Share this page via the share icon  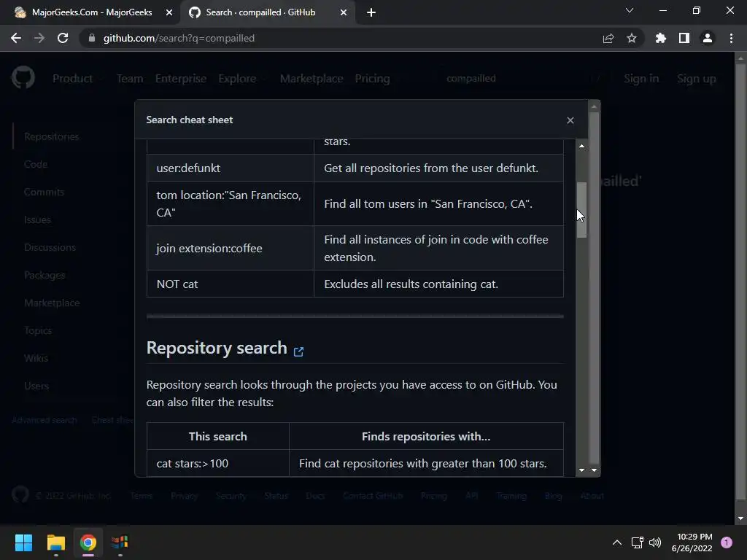(608, 38)
